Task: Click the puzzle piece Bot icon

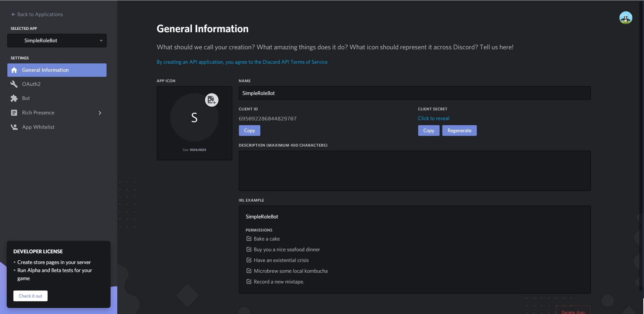Action: click(14, 98)
